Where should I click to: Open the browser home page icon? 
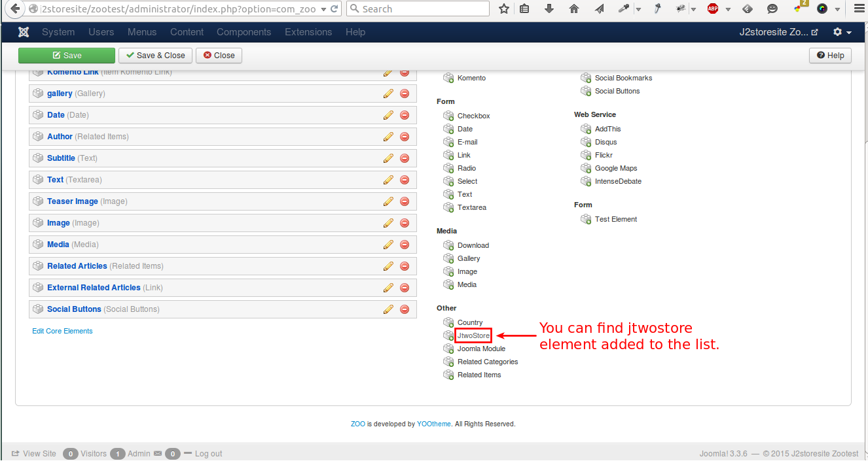[574, 9]
